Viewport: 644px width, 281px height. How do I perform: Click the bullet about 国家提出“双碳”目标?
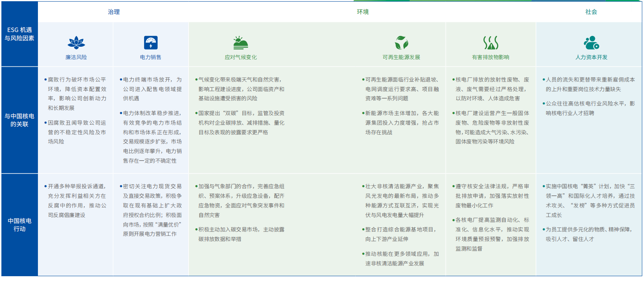coord(240,123)
